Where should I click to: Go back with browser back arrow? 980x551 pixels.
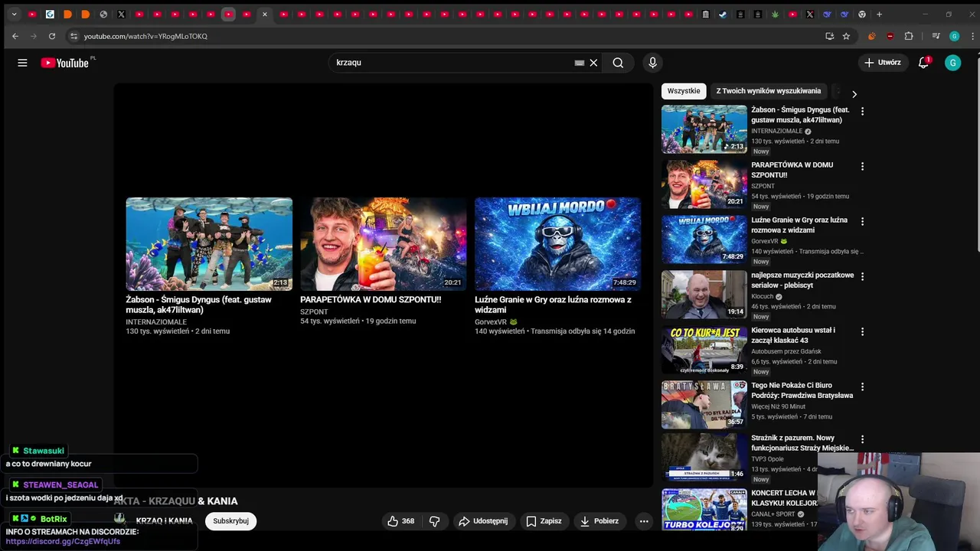[x=15, y=36]
